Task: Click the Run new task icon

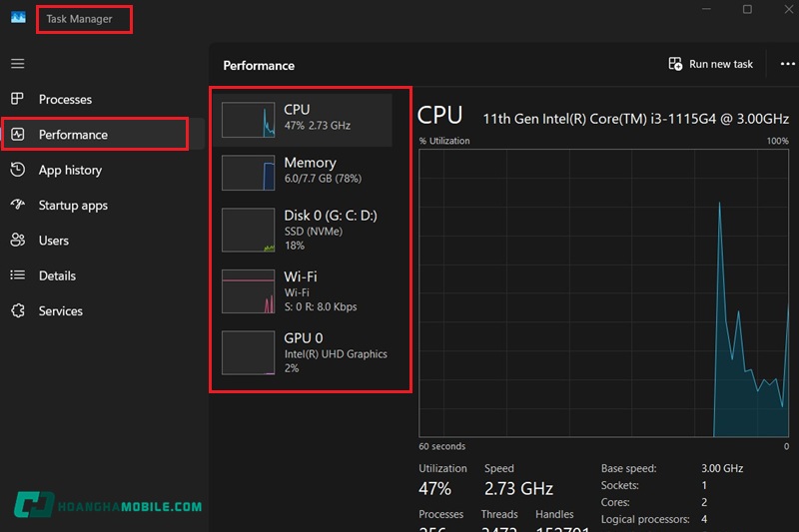Action: [x=676, y=64]
